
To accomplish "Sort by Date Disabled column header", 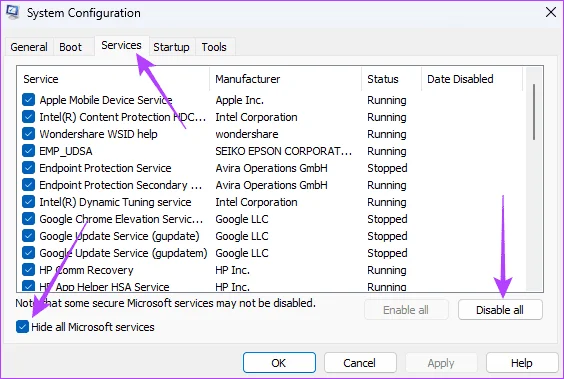I will click(472, 79).
